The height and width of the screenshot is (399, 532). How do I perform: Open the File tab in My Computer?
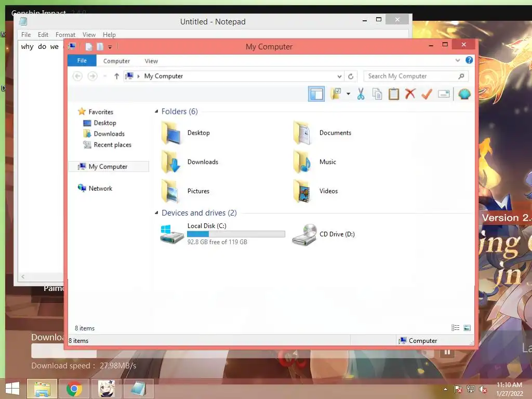pyautogui.click(x=82, y=60)
